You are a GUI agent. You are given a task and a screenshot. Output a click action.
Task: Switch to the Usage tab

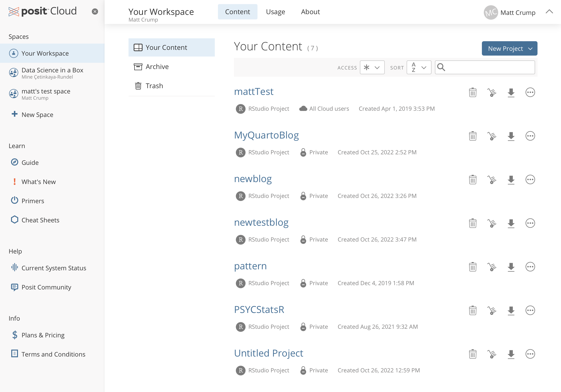[x=275, y=12]
